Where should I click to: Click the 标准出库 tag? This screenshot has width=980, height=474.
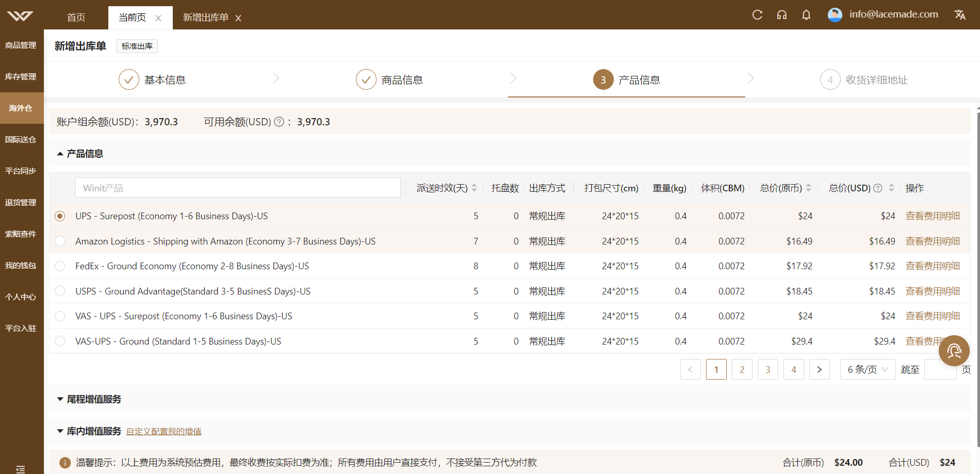point(137,46)
